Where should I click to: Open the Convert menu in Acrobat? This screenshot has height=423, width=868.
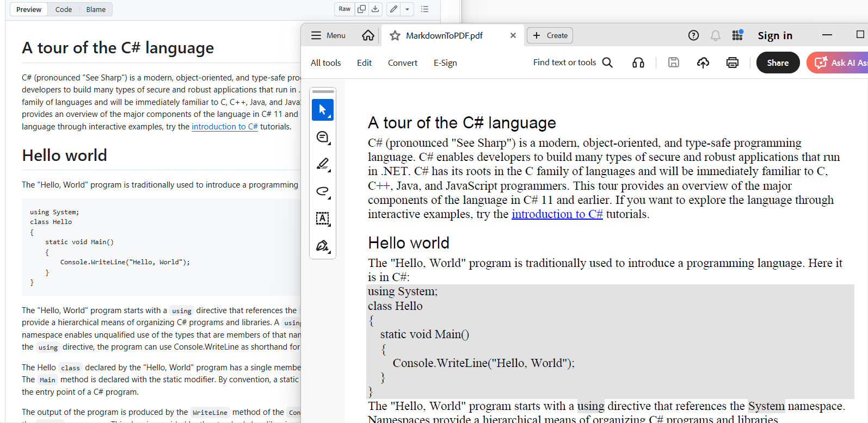pos(403,63)
